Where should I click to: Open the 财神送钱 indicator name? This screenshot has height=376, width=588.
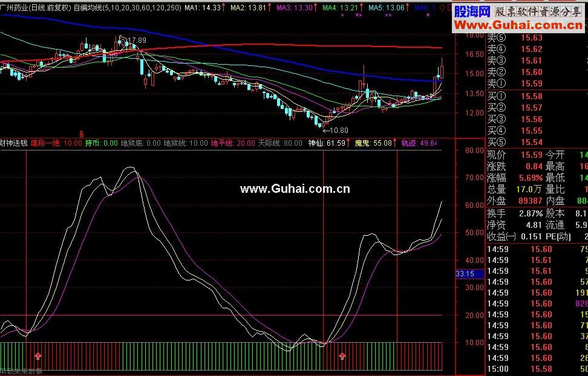point(14,143)
